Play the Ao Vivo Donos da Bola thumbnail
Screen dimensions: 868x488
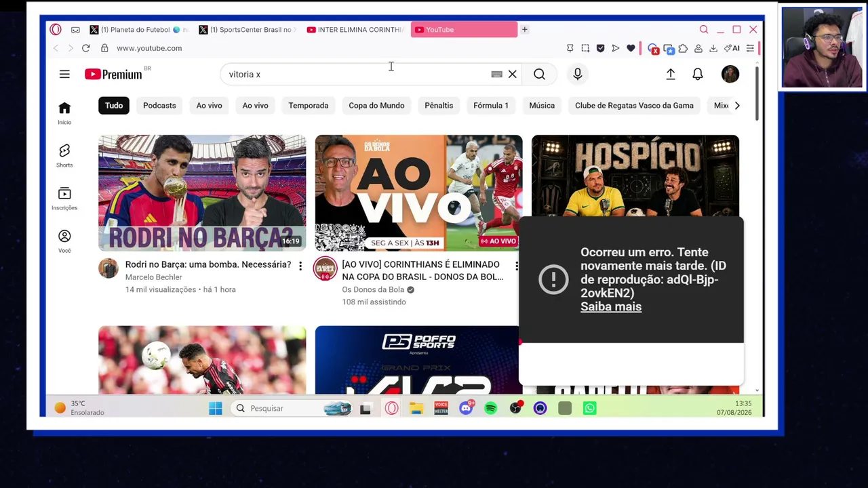418,193
